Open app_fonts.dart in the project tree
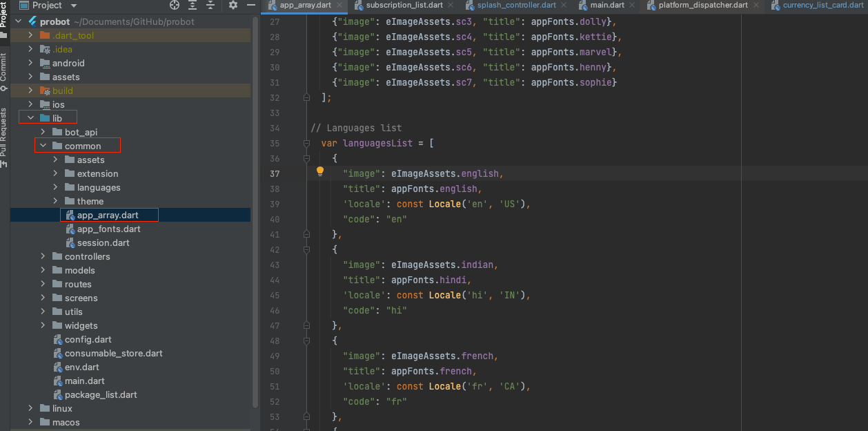Screen dimensions: 868x431 (108, 229)
